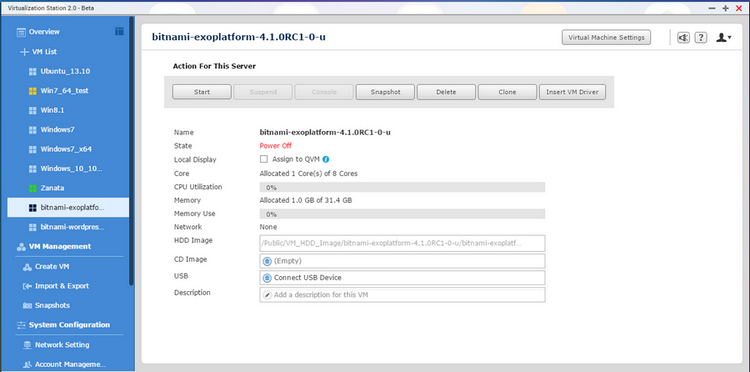Click the System Configuration icon
This screenshot has width=750, height=372.
21,325
